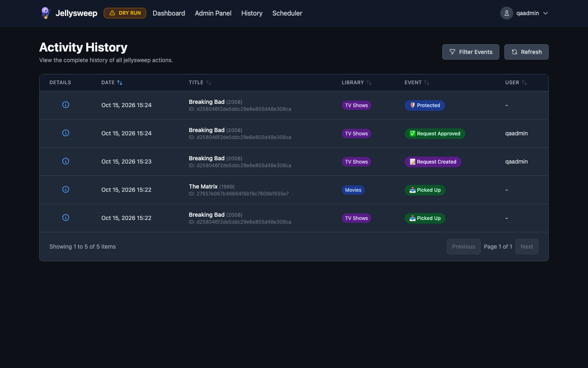Go to the Next page
Viewport: 588px width, 368px height.
pyautogui.click(x=527, y=247)
